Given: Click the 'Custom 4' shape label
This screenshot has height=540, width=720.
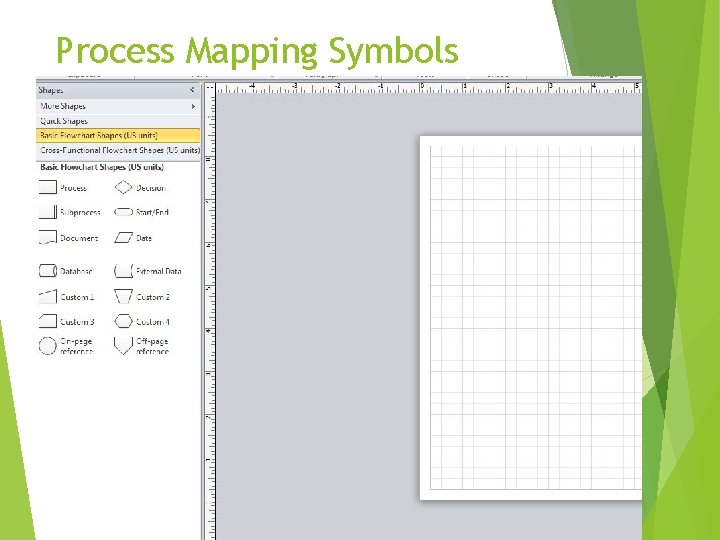Looking at the screenshot, I should pyautogui.click(x=153, y=321).
